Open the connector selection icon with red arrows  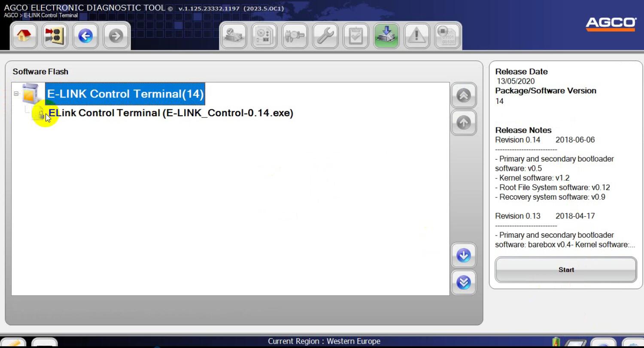[55, 36]
